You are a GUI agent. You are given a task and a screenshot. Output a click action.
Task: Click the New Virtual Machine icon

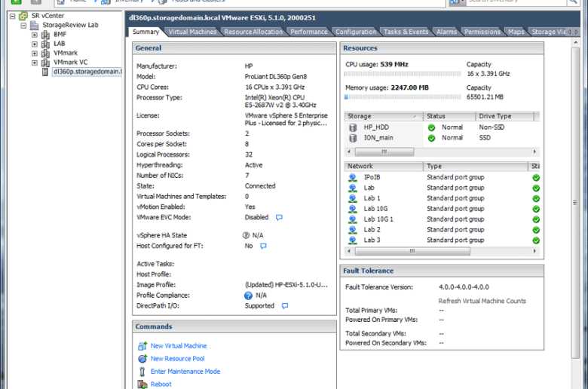coord(142,346)
